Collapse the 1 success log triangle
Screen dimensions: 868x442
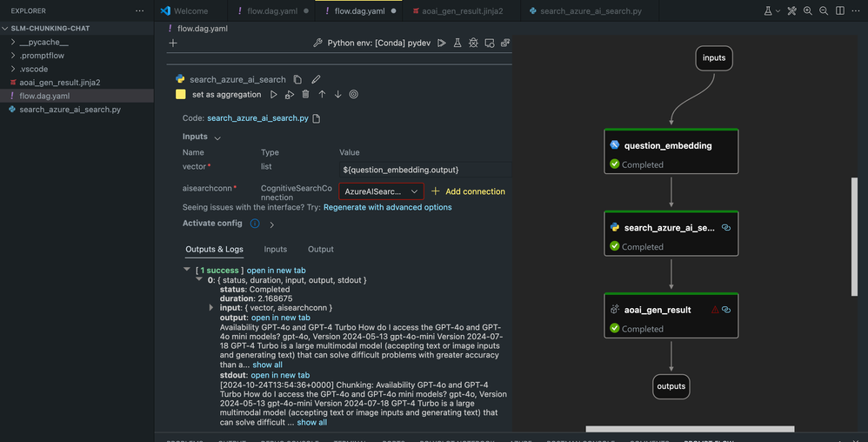coord(186,269)
